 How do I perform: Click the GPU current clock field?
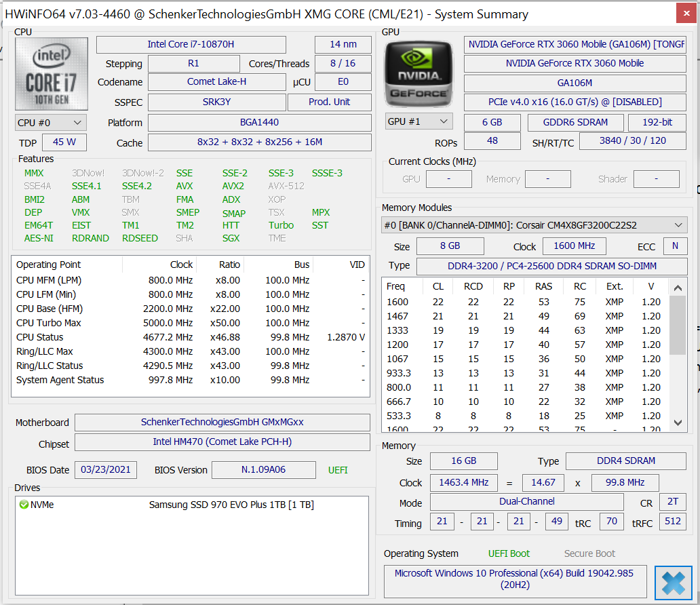pyautogui.click(x=448, y=179)
